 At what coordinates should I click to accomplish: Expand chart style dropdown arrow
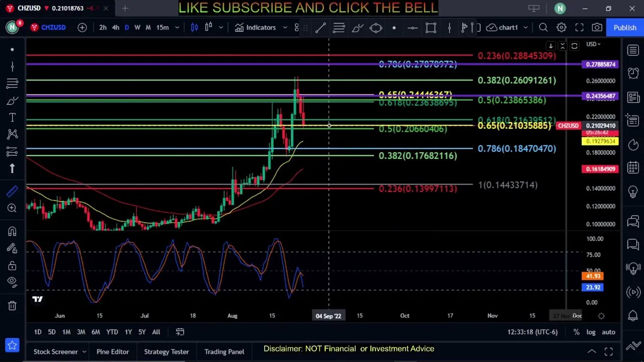click(221, 28)
